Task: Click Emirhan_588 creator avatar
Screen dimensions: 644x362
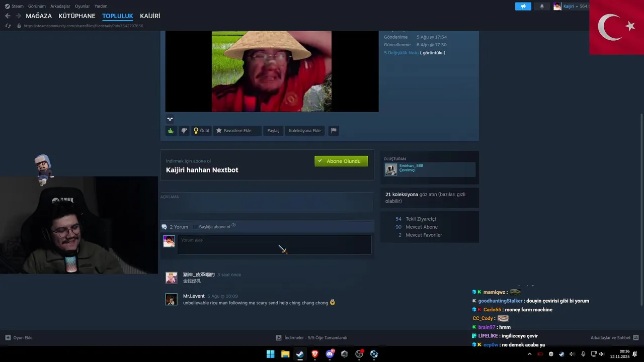Action: coord(391,169)
